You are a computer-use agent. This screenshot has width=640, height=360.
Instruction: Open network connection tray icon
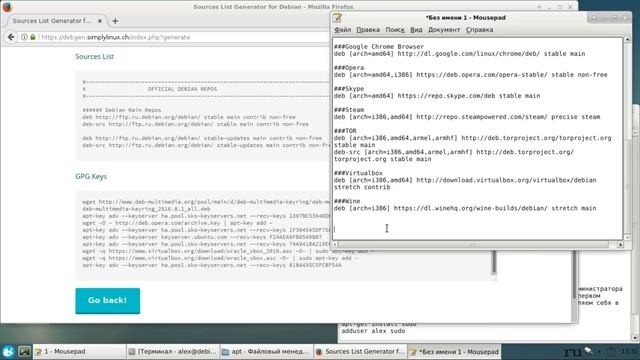588,351
